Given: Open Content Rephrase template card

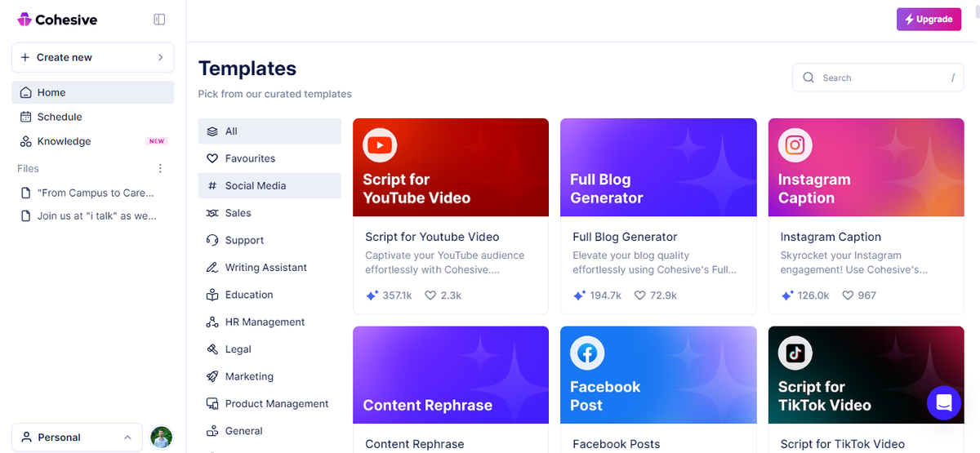Looking at the screenshot, I should pyautogui.click(x=451, y=389).
